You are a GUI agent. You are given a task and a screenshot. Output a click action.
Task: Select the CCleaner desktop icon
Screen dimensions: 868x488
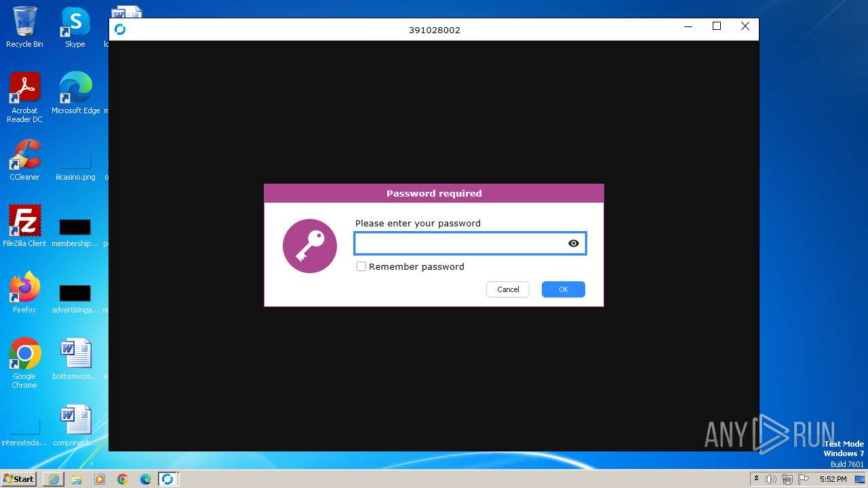point(24,160)
